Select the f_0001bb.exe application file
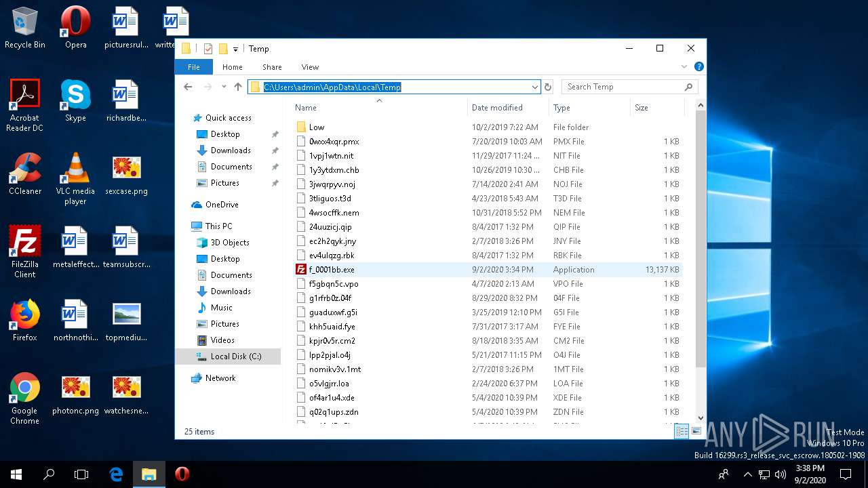 (488, 270)
